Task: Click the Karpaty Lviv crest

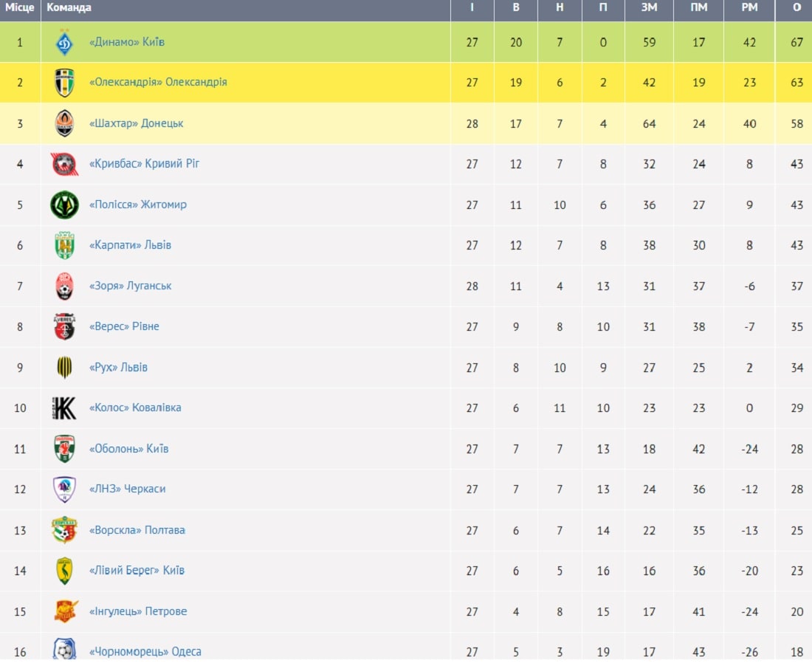Action: (65, 245)
